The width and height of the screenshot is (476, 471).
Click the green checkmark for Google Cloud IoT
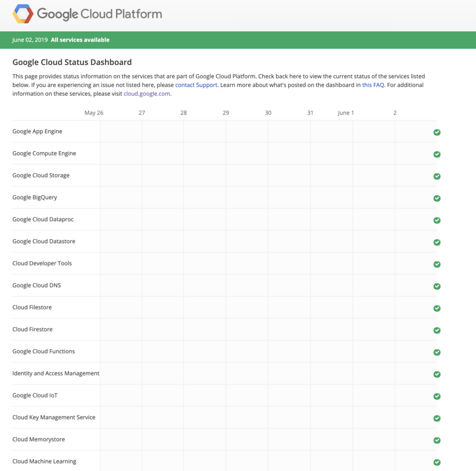point(437,396)
